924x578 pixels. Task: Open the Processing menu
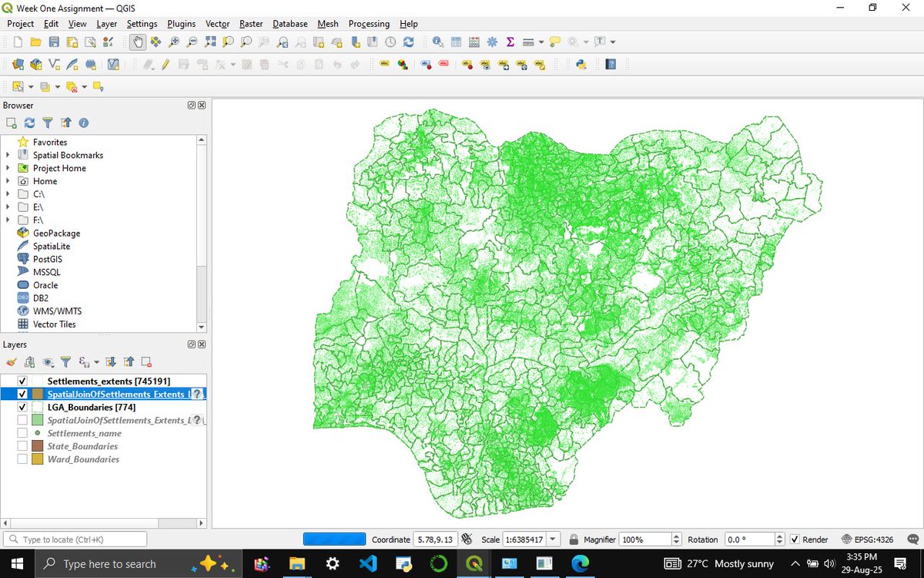click(369, 24)
